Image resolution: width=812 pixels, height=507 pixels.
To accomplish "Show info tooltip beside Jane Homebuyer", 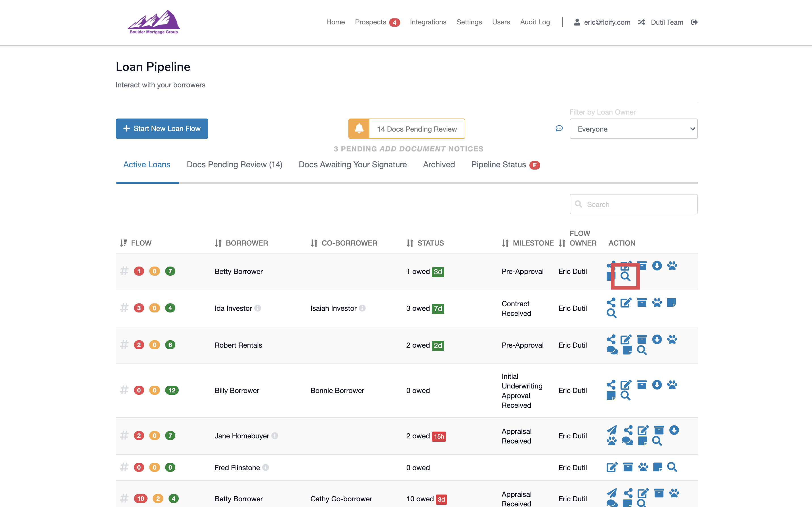I will click(275, 436).
